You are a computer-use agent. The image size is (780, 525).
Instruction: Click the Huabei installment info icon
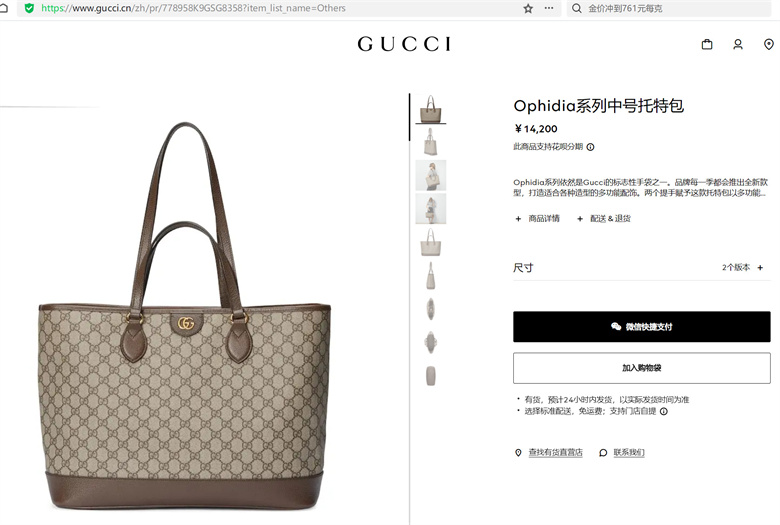pyautogui.click(x=590, y=147)
